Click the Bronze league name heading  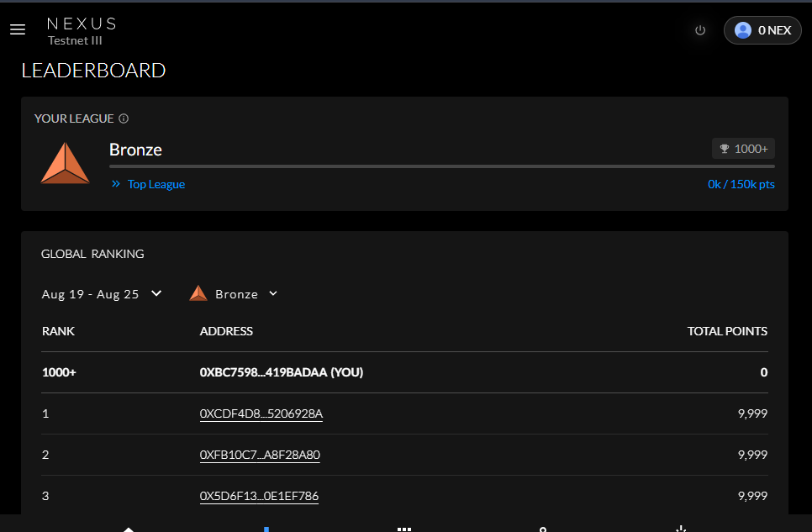pos(135,150)
